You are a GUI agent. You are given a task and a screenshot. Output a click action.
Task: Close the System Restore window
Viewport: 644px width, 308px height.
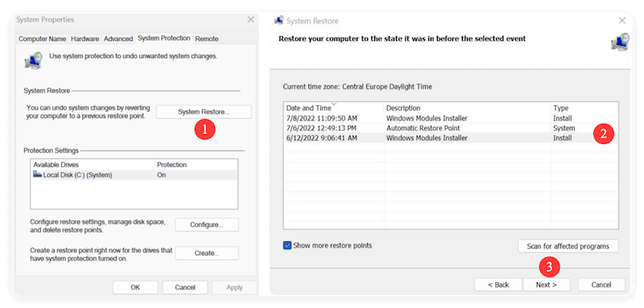point(622,20)
